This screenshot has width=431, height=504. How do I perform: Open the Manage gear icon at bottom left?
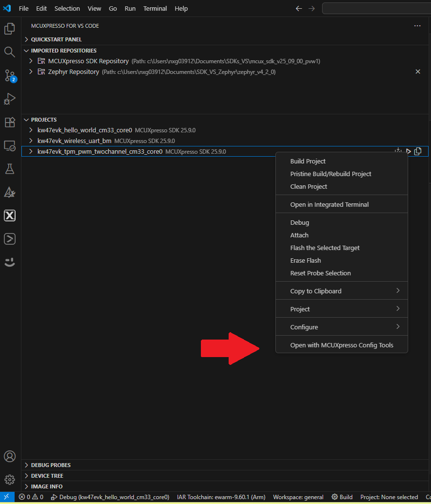click(x=10, y=480)
